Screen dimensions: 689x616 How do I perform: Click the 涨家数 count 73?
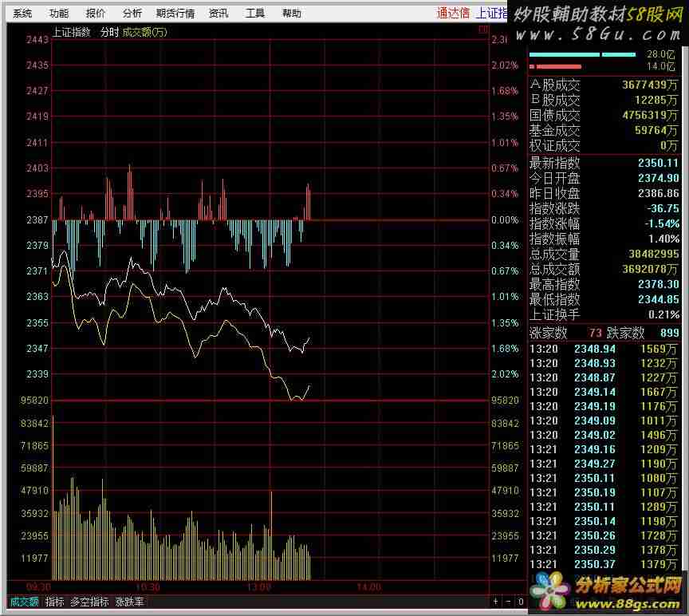(x=596, y=333)
